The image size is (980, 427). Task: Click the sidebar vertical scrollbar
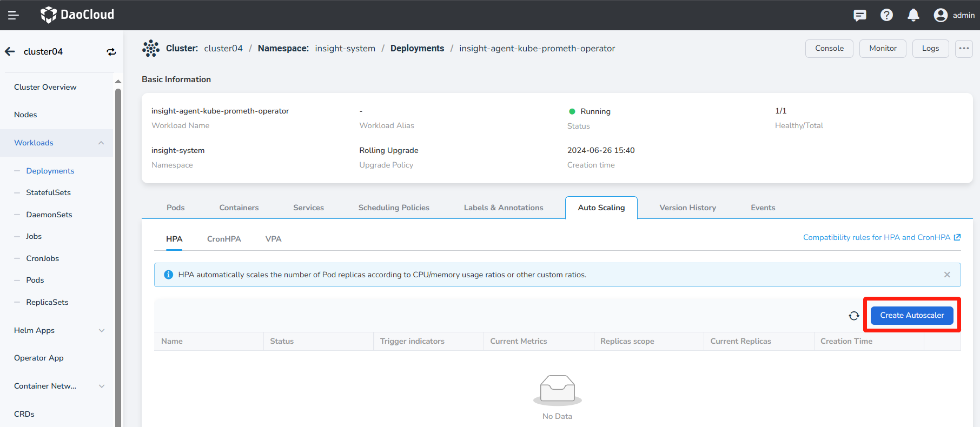118,243
